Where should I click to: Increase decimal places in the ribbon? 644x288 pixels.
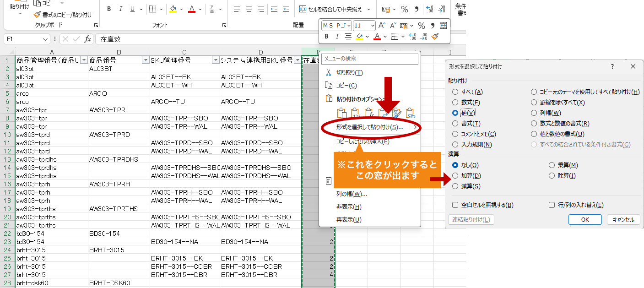[x=430, y=9]
